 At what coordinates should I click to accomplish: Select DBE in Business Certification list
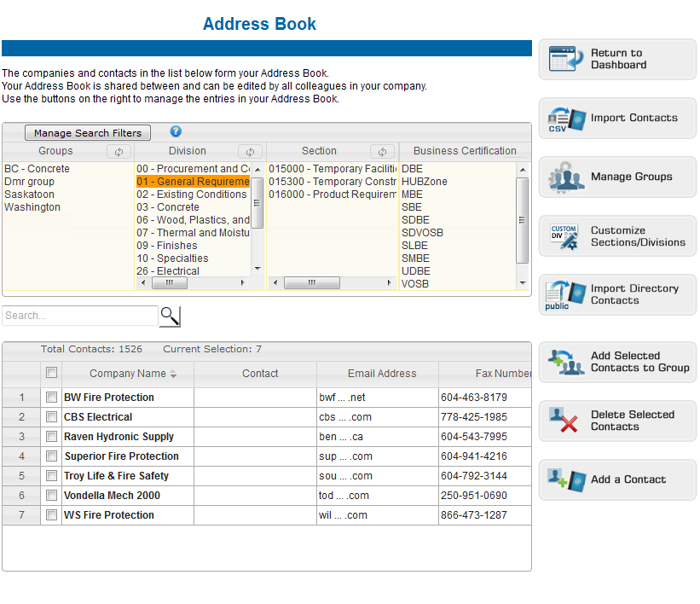click(x=412, y=168)
